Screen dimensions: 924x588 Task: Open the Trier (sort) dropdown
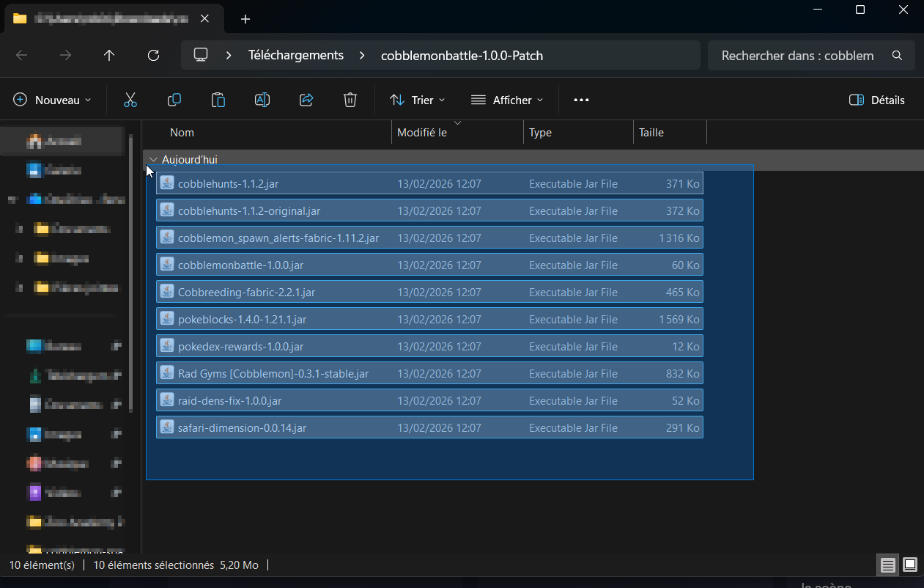click(417, 100)
